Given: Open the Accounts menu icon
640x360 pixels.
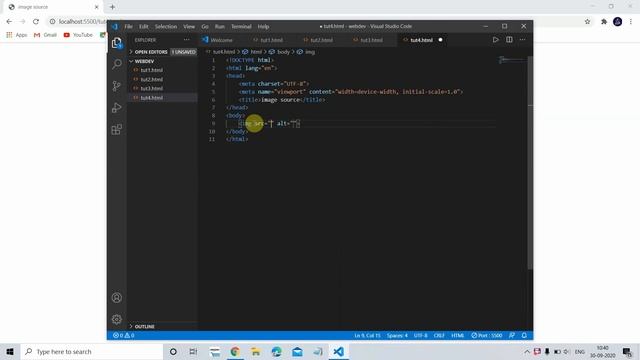Looking at the screenshot, I should pyautogui.click(x=117, y=298).
